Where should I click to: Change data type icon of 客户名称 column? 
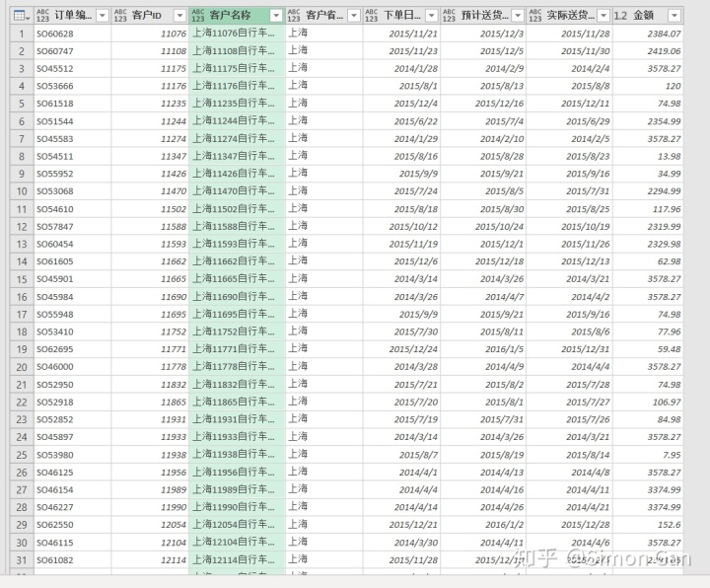(x=198, y=16)
